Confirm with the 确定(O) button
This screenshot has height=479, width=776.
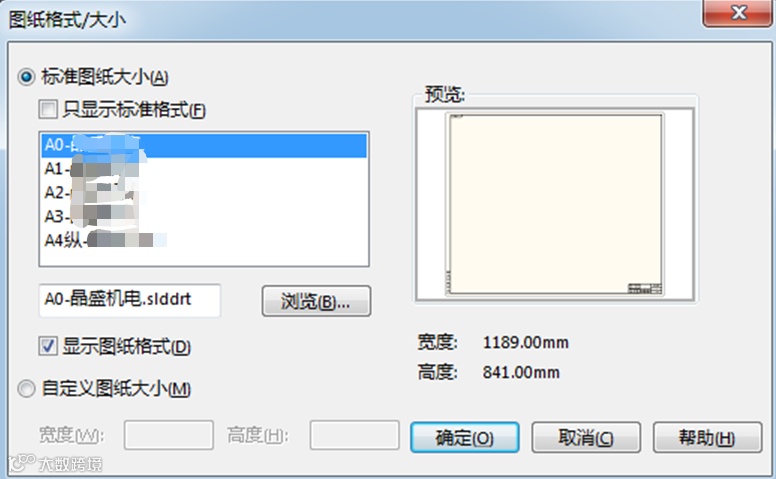465,437
